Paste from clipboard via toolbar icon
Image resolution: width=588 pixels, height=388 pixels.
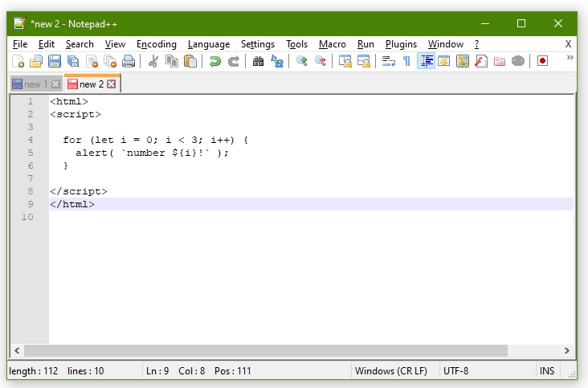(x=190, y=61)
